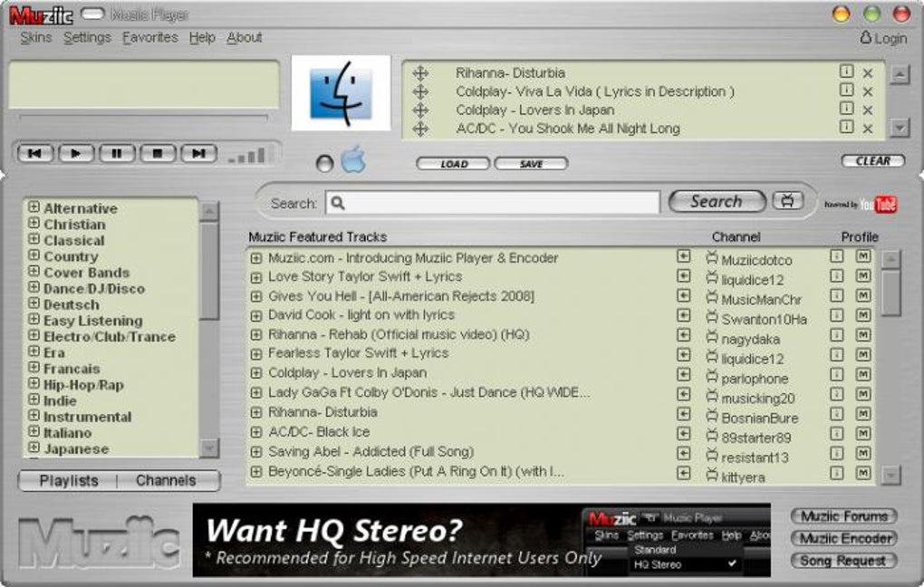Remove Rihanna- Disturbia from playlist
The height and width of the screenshot is (587, 924).
868,73
